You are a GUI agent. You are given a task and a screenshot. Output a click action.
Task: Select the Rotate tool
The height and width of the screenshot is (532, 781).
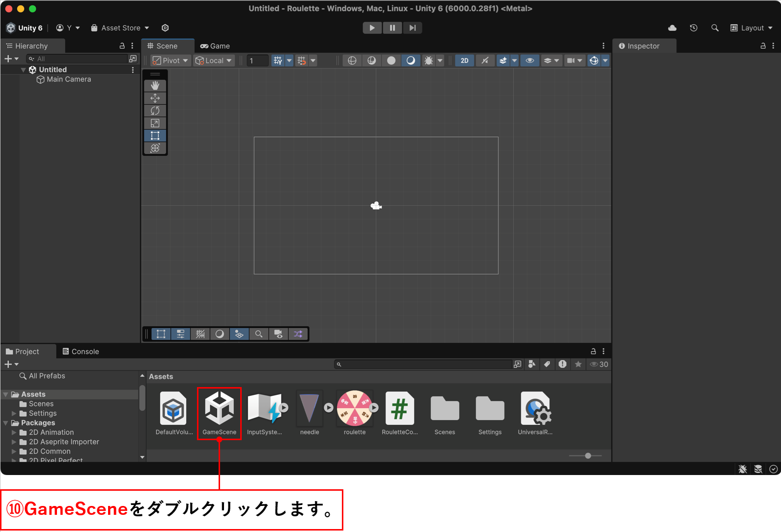coord(155,111)
